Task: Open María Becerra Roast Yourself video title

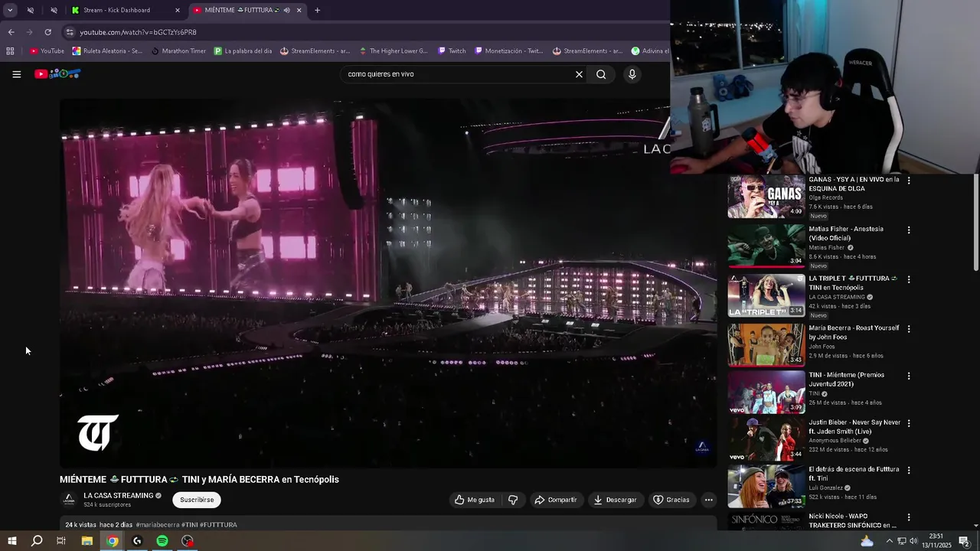Action: (x=854, y=332)
